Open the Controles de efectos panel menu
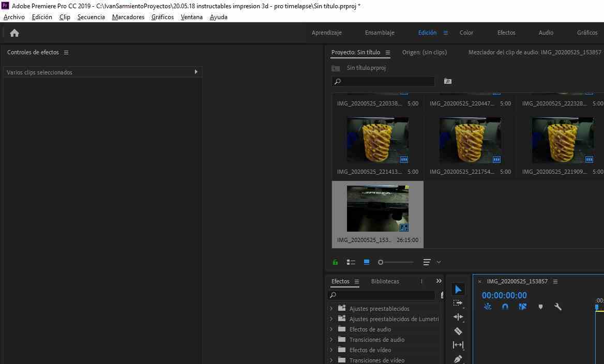The width and height of the screenshot is (604, 364). tap(66, 52)
